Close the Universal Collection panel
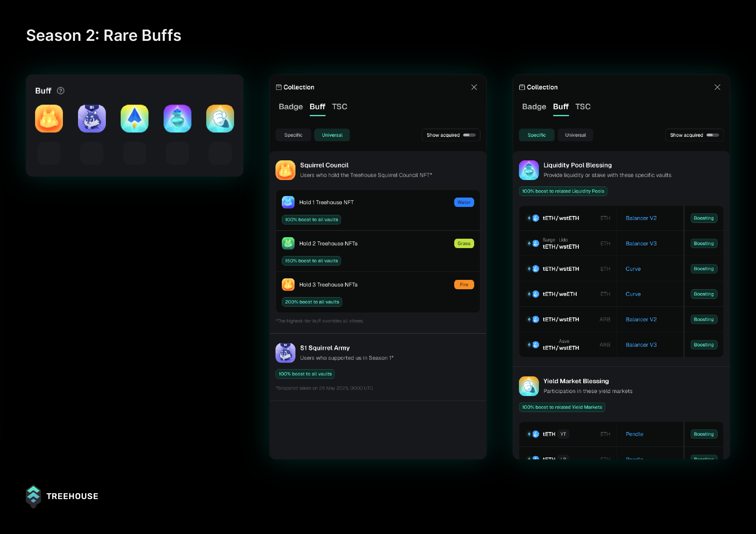The height and width of the screenshot is (534, 756). [x=474, y=87]
